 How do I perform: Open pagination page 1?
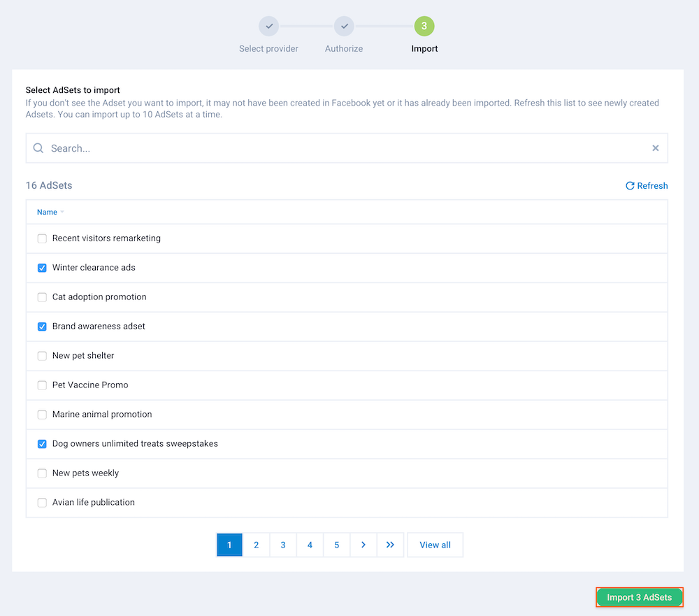point(229,545)
